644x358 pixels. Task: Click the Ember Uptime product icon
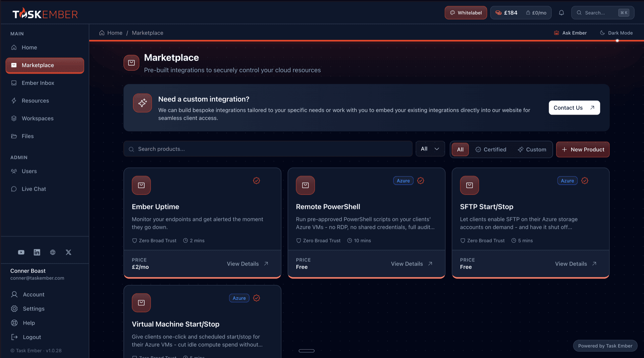[x=141, y=185]
